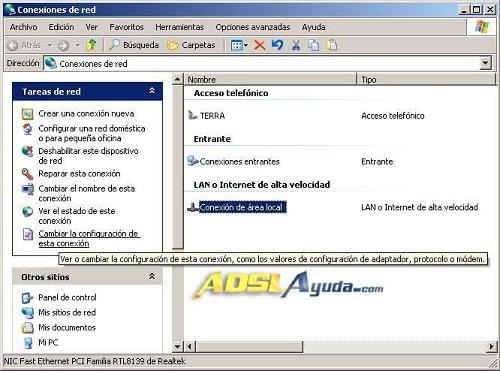
Task: Click the paste clipboard icon
Action: (332, 45)
